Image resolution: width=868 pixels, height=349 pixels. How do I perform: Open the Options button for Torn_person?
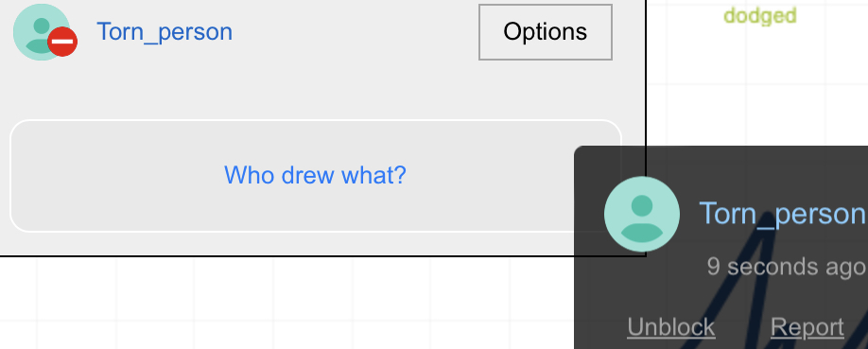[x=546, y=32]
